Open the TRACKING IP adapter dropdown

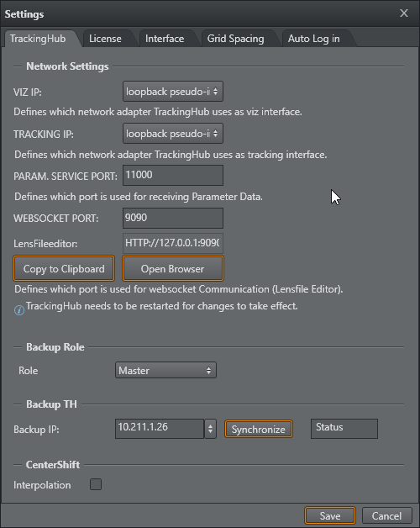[x=173, y=134]
